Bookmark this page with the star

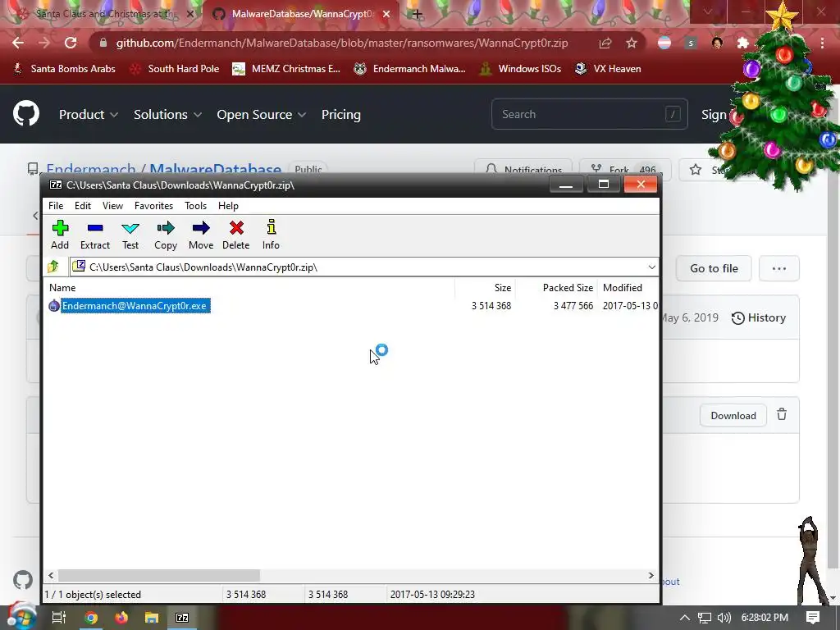click(632, 43)
